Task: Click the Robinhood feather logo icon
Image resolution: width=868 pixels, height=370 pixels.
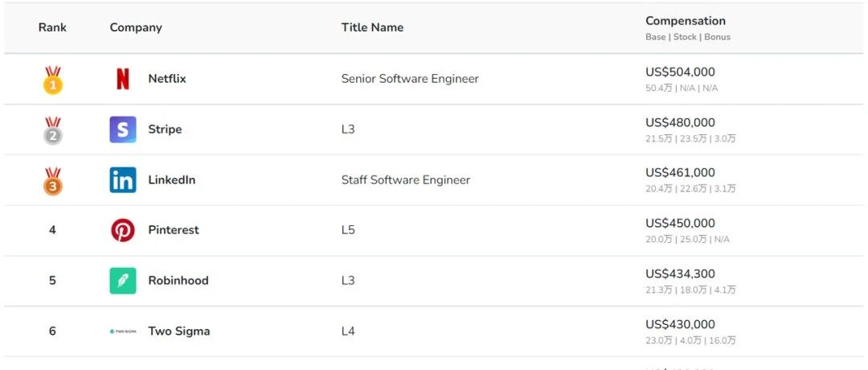Action: (123, 281)
